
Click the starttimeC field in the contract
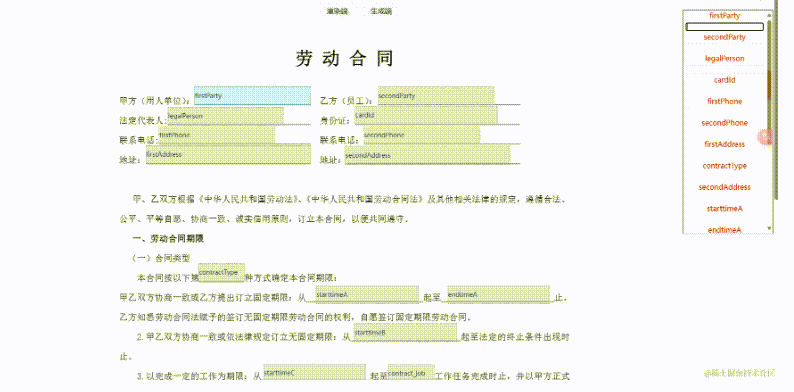coord(314,372)
